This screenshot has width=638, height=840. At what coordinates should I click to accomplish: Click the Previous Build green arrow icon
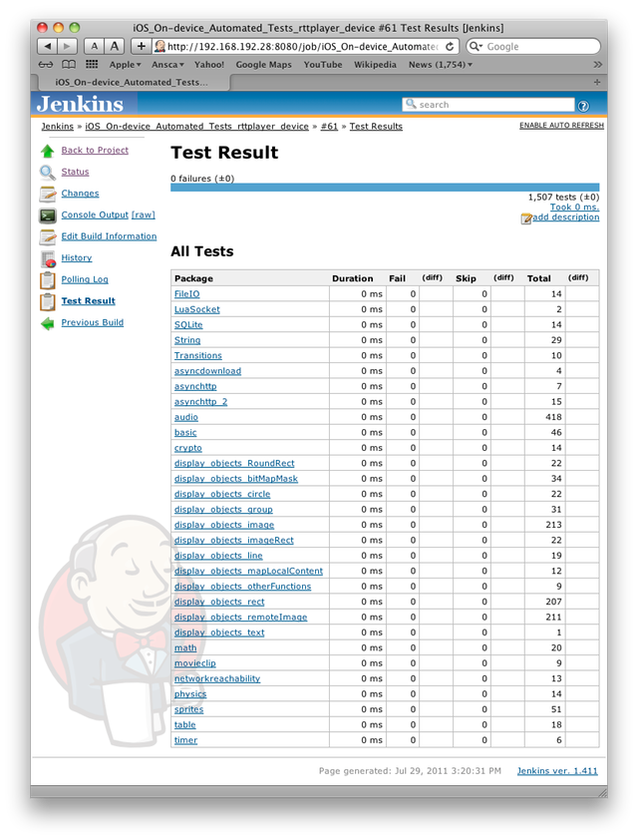tap(48, 323)
